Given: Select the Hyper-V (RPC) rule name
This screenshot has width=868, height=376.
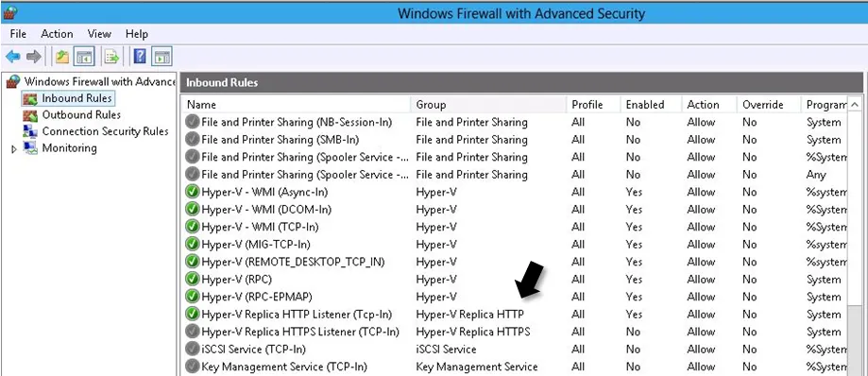Looking at the screenshot, I should click(236, 280).
